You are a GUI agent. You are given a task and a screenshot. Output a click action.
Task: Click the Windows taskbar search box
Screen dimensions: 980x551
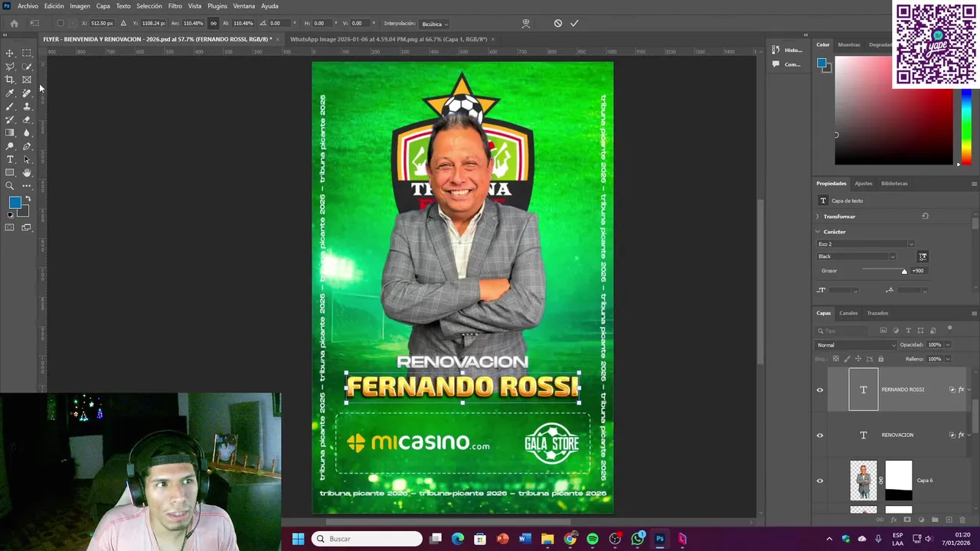pos(367,539)
